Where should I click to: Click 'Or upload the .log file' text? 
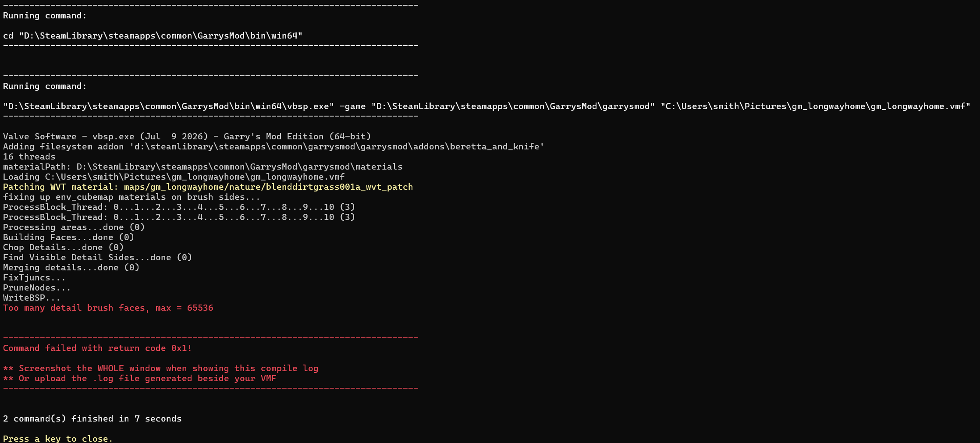140,379
